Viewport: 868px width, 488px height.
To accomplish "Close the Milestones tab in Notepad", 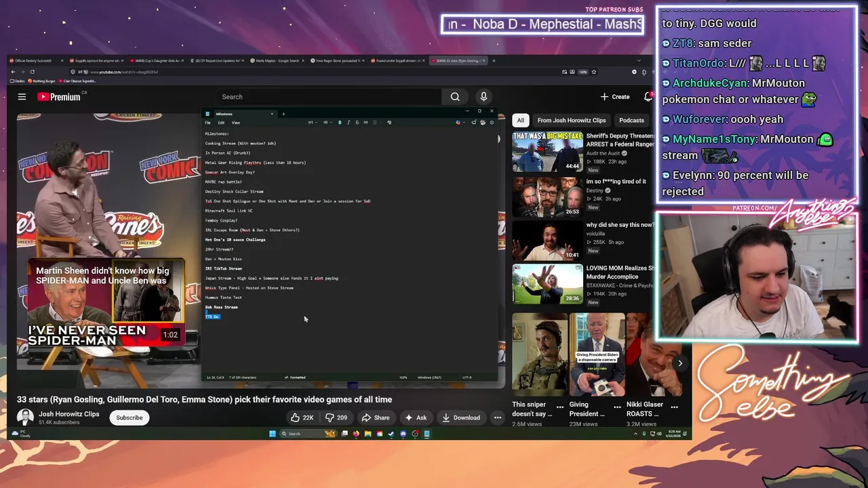I will tap(272, 114).
